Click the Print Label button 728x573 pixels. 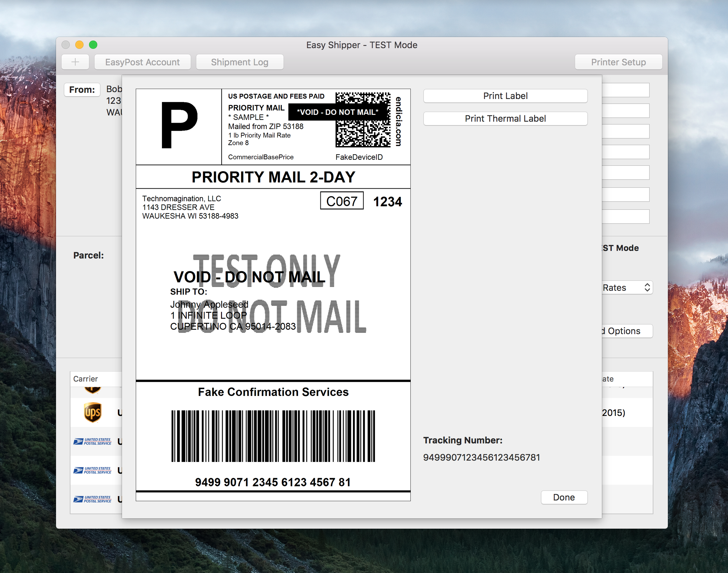(505, 96)
